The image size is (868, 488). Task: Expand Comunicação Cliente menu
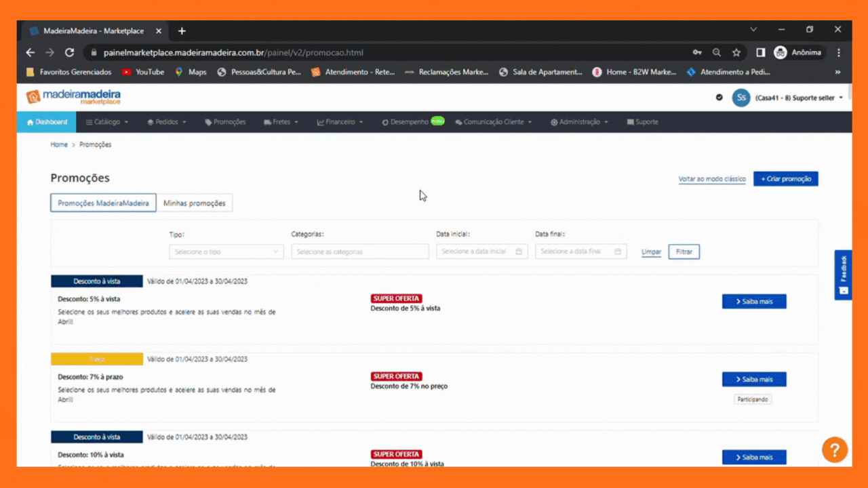(x=493, y=122)
